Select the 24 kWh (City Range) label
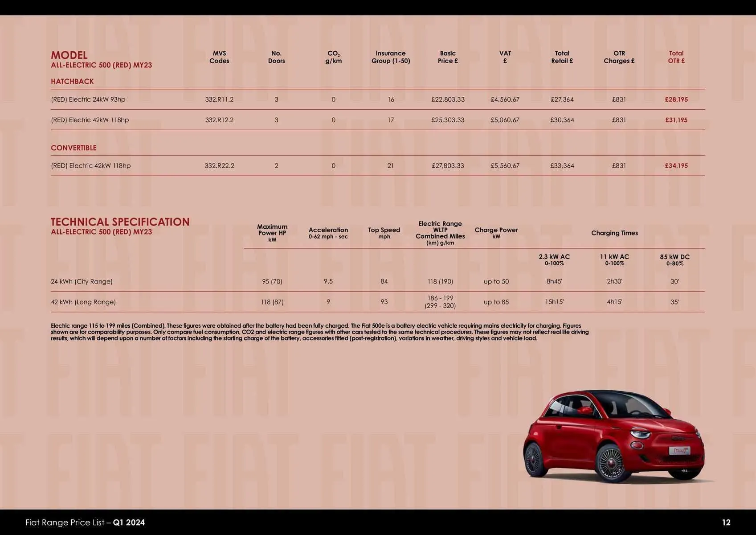 pos(82,281)
